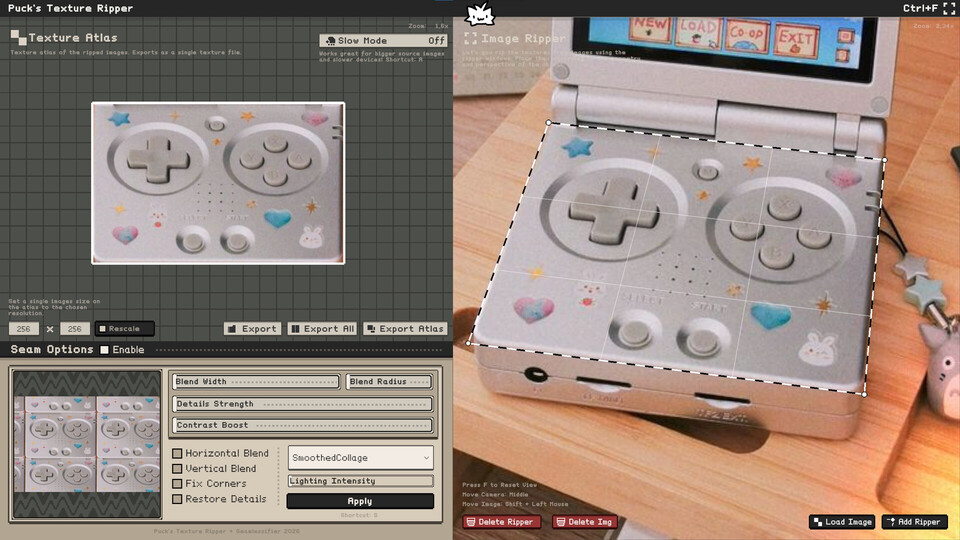Viewport: 960px width, 540px height.
Task: Click the cat mascot logo at top
Action: pos(480,13)
